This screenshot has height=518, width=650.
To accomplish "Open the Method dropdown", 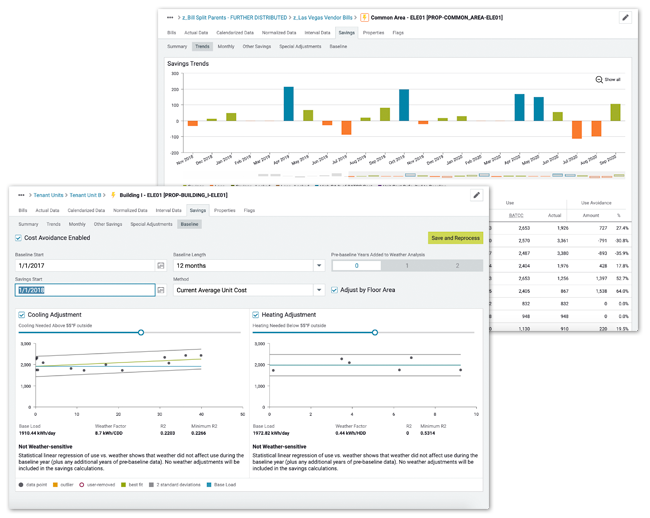I will tap(318, 290).
